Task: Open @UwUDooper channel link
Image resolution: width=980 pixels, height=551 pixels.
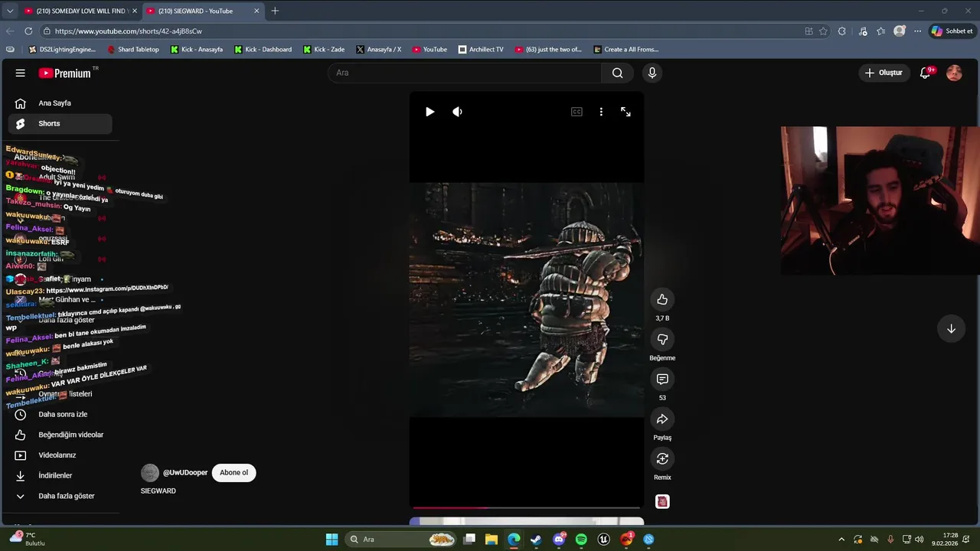Action: (x=185, y=472)
